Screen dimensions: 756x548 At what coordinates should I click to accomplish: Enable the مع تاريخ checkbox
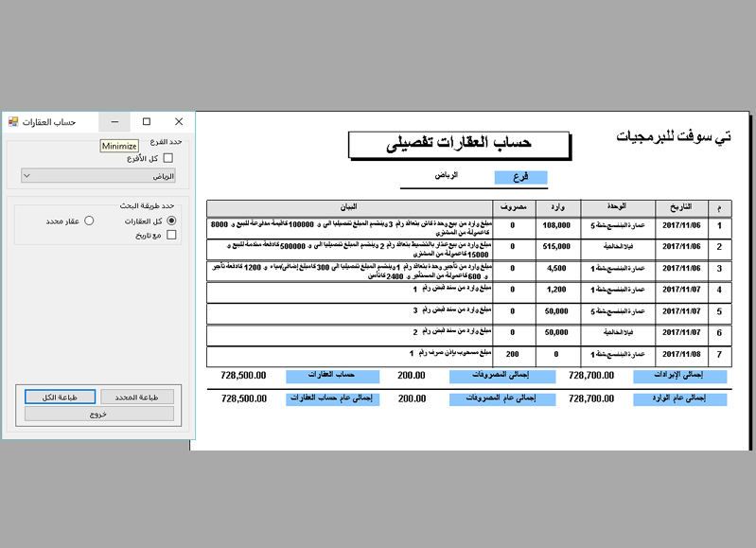[x=171, y=235]
